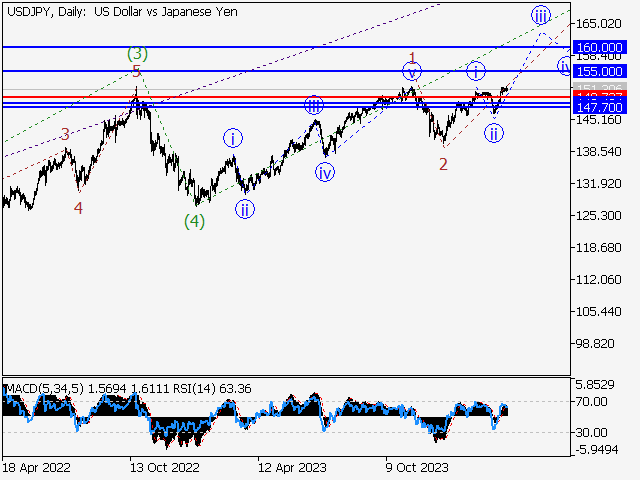Screen dimensions: 640x480
Task: Select the 18 Apr 2022 date label
Action: (x=36, y=466)
